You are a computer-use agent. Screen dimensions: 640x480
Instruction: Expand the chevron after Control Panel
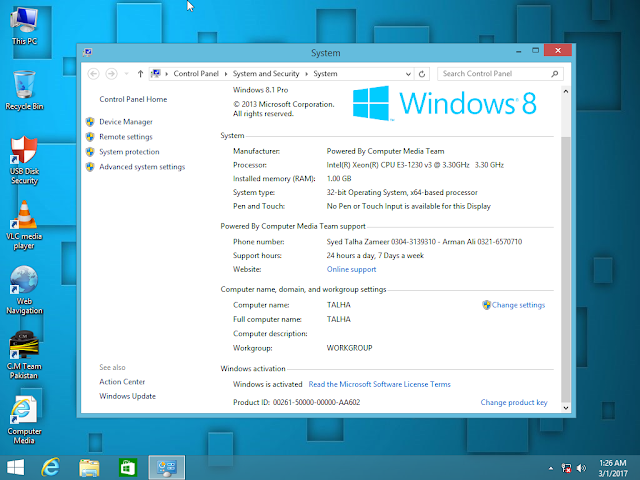(x=226, y=74)
